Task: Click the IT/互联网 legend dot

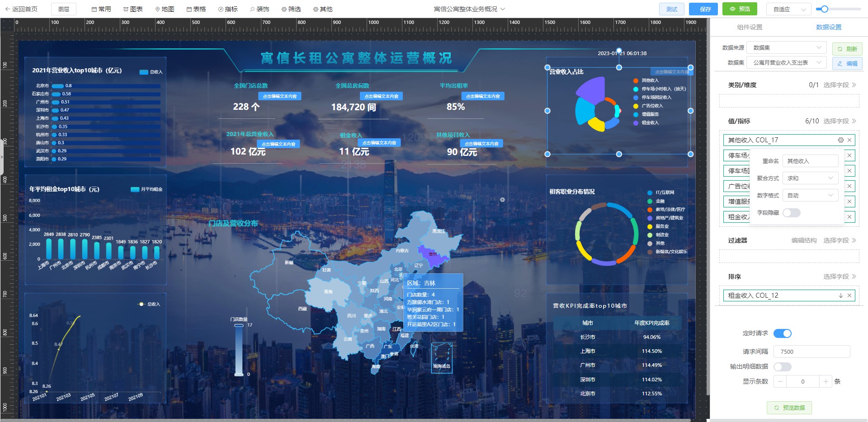Action: pos(650,192)
